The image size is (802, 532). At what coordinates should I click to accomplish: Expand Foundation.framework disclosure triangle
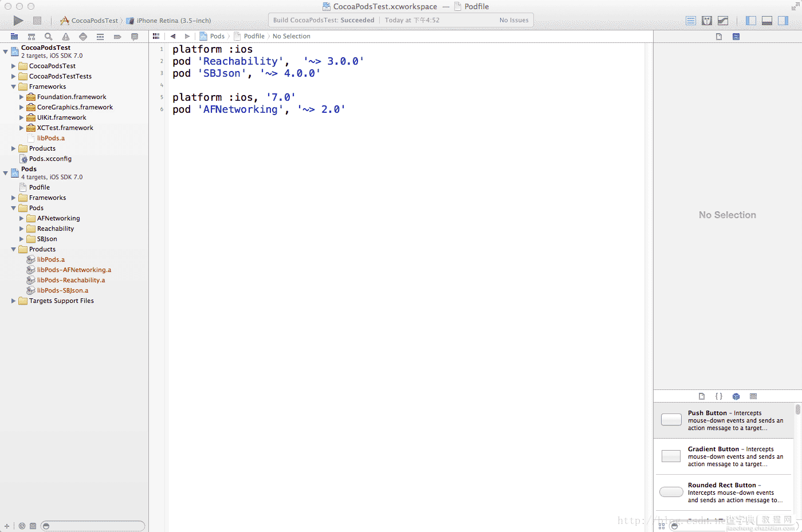pos(22,97)
